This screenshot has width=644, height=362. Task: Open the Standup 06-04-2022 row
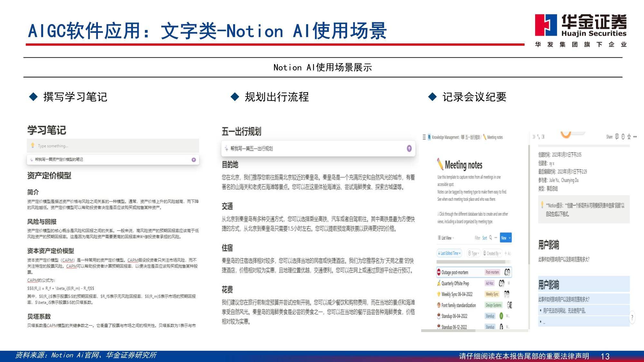[474, 316]
